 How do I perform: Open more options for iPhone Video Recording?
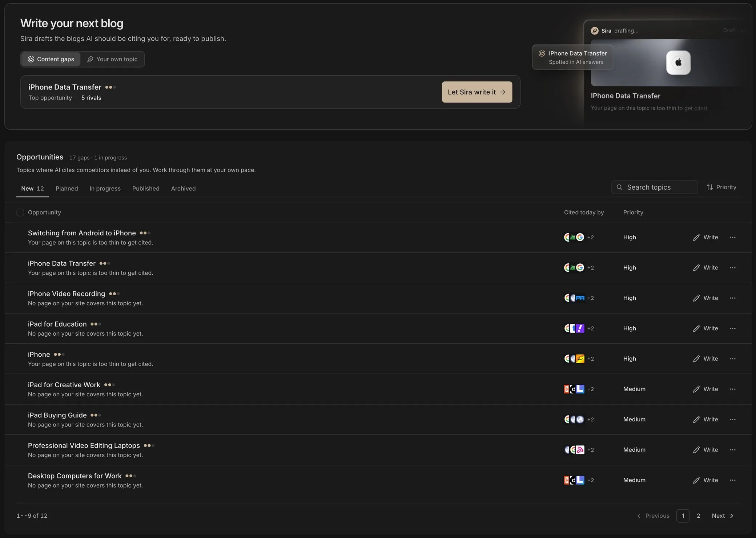click(x=732, y=298)
